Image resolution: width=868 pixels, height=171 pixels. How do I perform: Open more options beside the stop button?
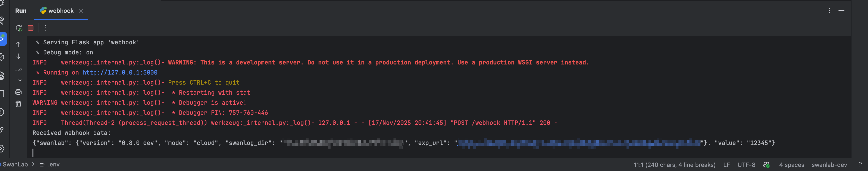click(x=46, y=28)
